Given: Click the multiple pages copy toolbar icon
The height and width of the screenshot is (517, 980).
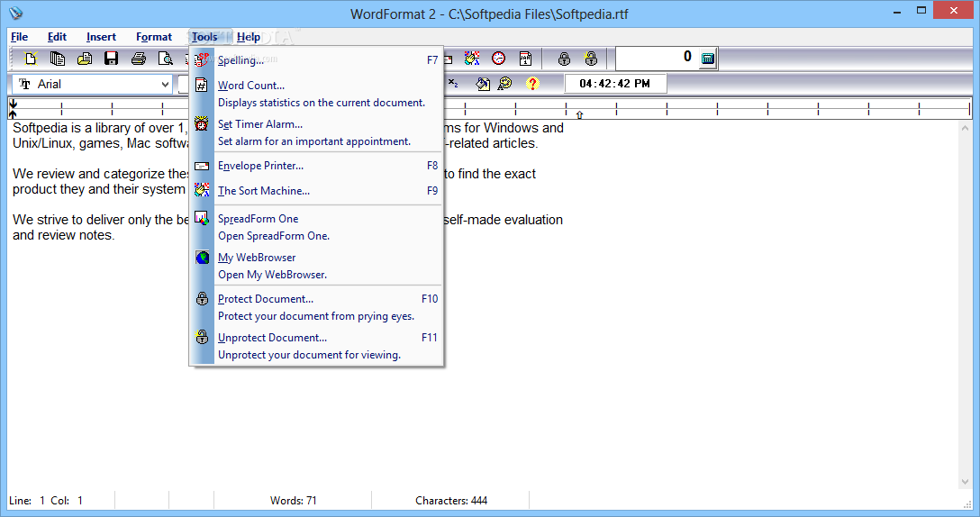Looking at the screenshot, I should click(58, 59).
